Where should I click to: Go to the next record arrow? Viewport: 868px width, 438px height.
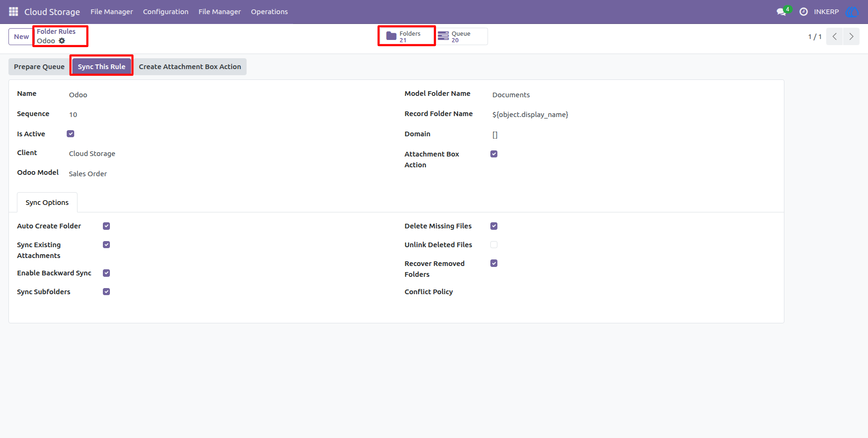tap(851, 36)
